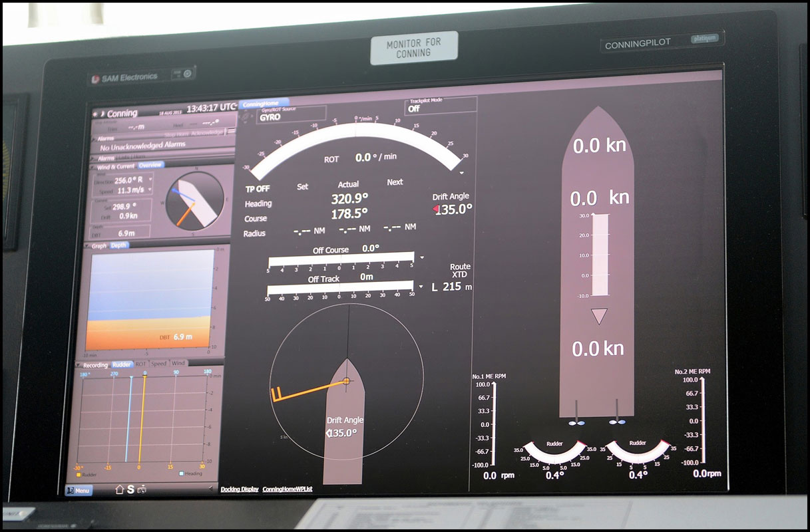Expand the Off Course scale dropdown arrow
The image size is (810, 532).
(421, 257)
